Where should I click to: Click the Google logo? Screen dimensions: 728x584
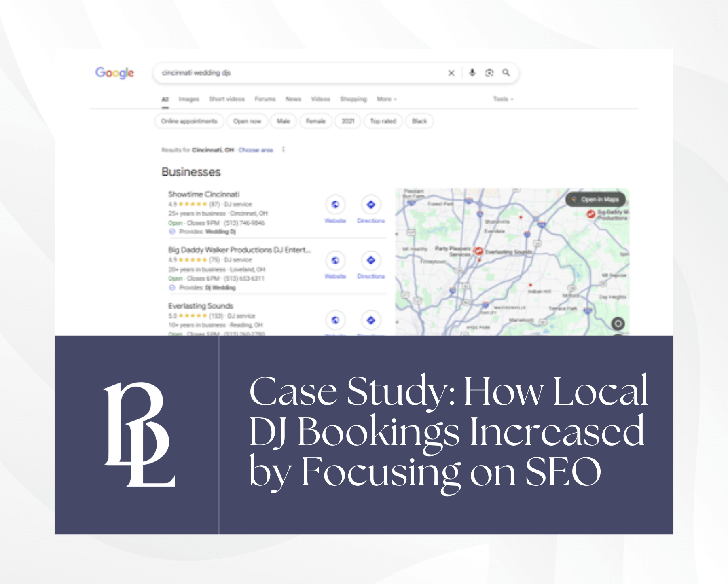click(x=115, y=73)
